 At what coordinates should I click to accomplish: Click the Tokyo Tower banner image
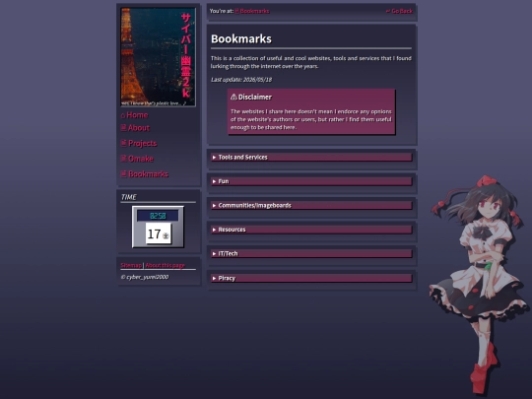[x=158, y=57]
